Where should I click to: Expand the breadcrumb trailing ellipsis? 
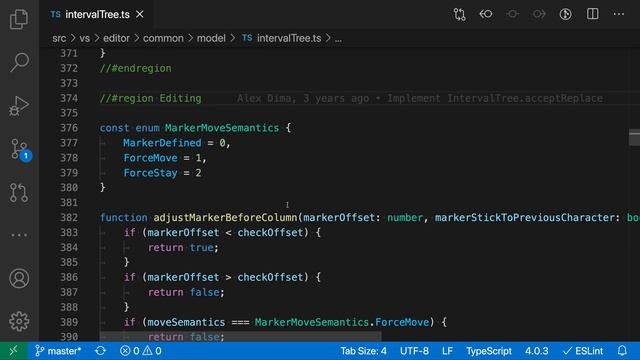point(338,39)
